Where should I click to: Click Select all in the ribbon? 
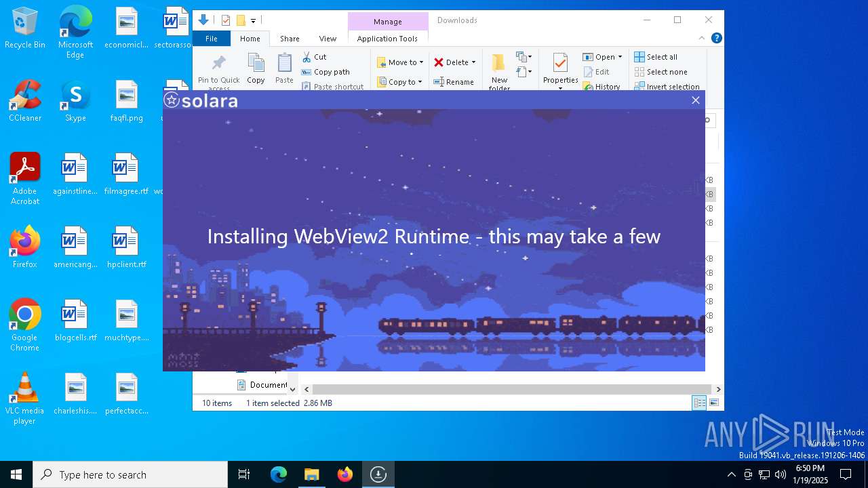656,57
